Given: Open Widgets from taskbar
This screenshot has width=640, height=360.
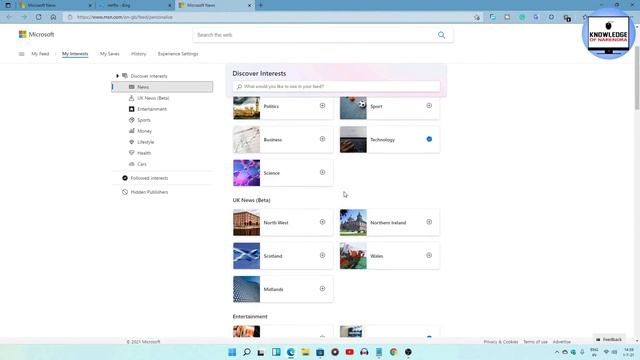Looking at the screenshot, I should click(x=276, y=352).
